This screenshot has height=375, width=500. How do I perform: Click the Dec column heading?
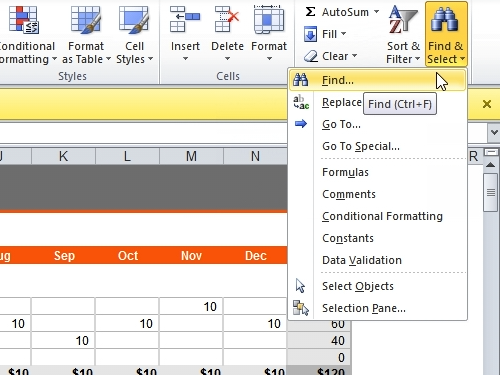tap(256, 256)
